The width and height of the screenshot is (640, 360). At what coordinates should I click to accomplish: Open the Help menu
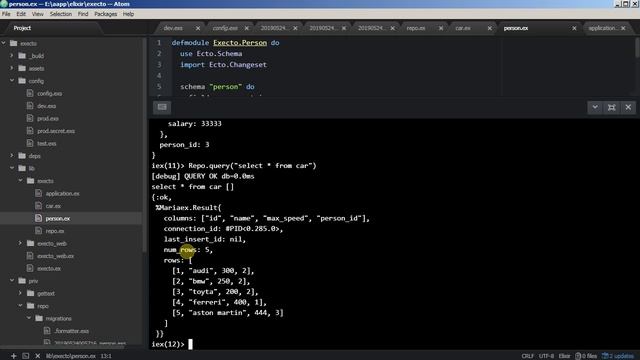click(x=128, y=14)
